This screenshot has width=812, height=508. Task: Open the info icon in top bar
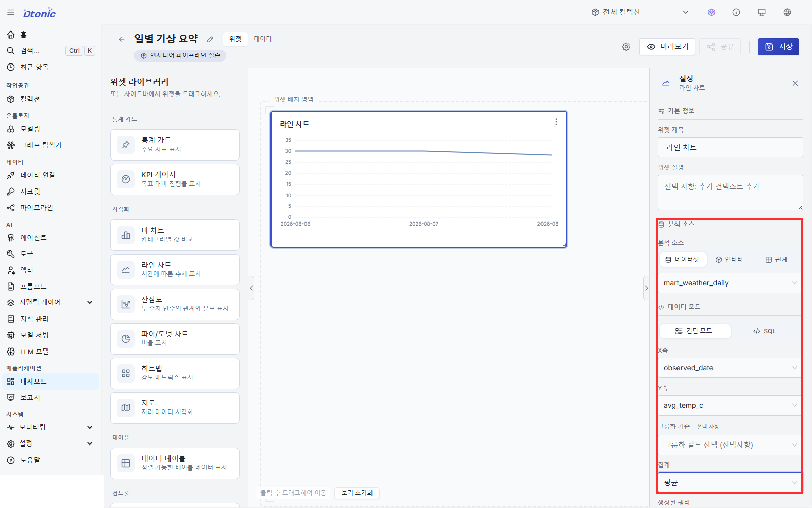(x=736, y=12)
